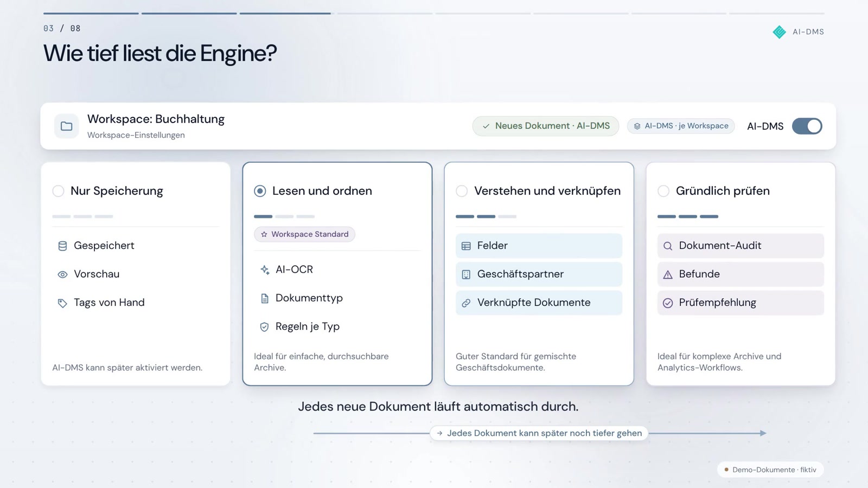Click the document icon beside Dokumenttyp
This screenshot has width=868, height=488.
click(x=264, y=298)
